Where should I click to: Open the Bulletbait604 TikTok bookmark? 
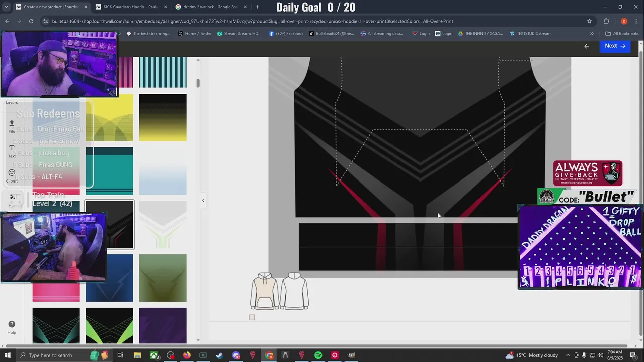331,34
